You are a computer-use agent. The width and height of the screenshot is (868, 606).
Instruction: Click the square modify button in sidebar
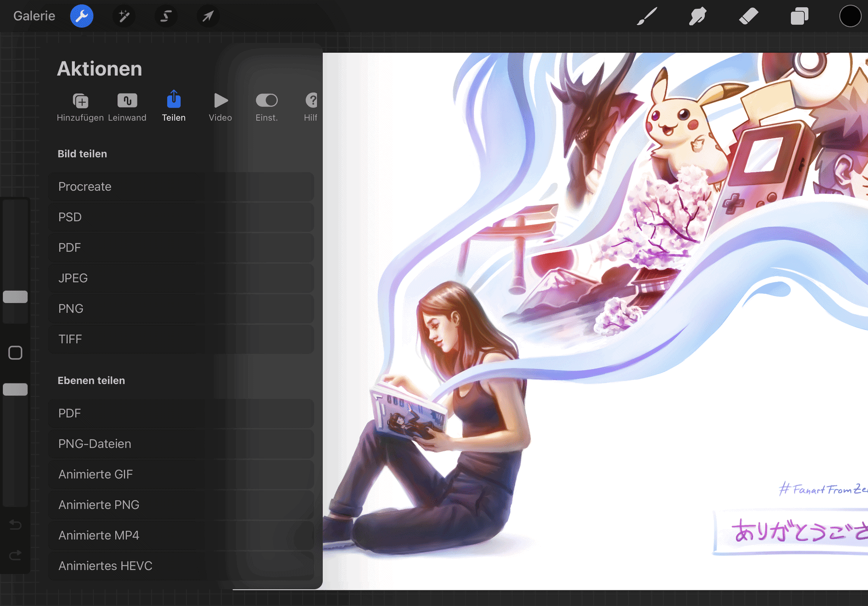[15, 352]
